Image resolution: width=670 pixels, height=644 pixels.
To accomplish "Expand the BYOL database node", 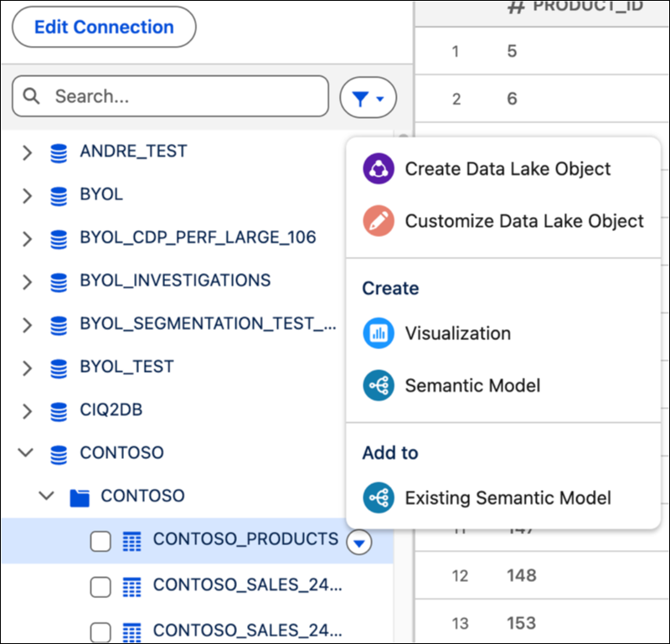I will click(x=28, y=195).
